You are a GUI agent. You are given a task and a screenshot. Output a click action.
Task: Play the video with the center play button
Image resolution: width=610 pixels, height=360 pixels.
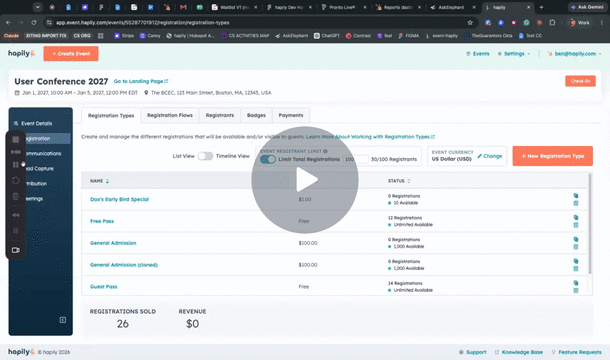click(x=305, y=180)
